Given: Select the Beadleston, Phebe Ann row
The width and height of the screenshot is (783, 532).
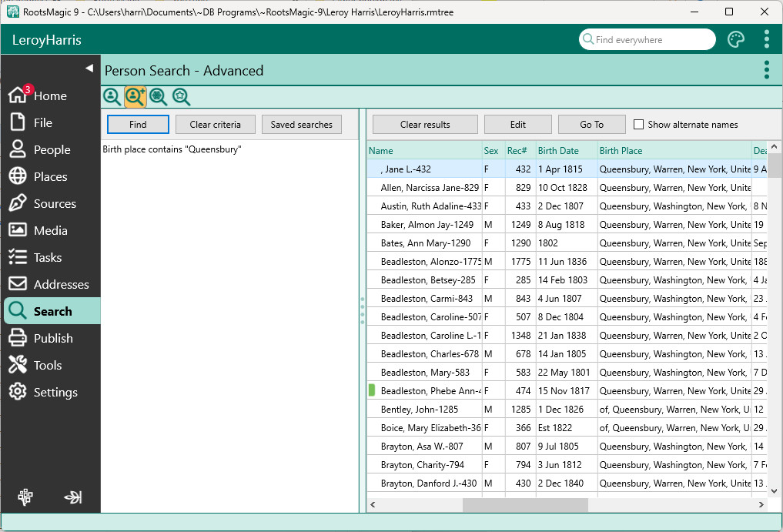Looking at the screenshot, I should click(430, 391).
